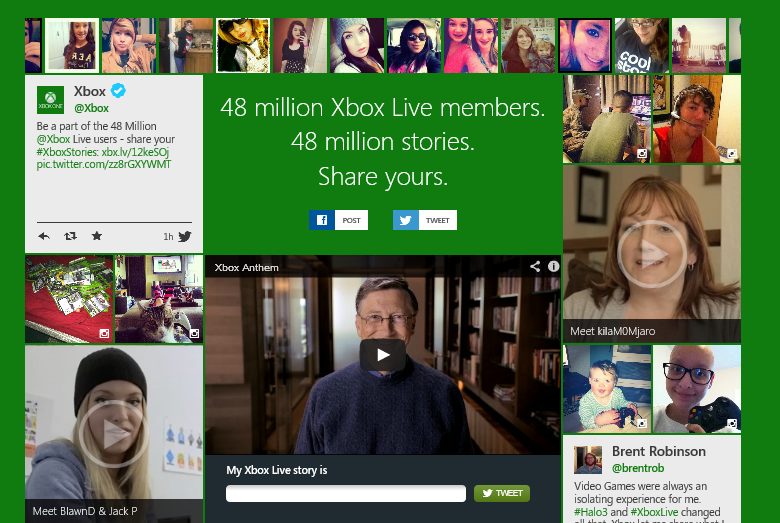
Task: Open the @Xbox handle link
Action: click(x=92, y=108)
